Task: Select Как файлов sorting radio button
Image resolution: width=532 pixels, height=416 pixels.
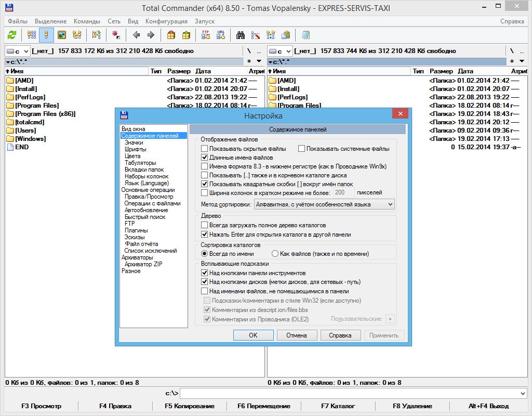Action: [x=275, y=254]
